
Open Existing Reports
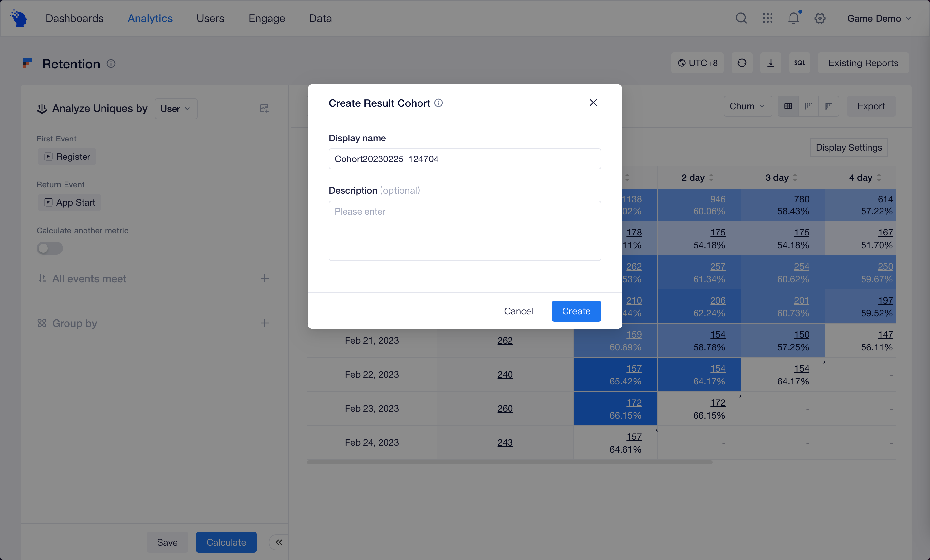click(863, 63)
